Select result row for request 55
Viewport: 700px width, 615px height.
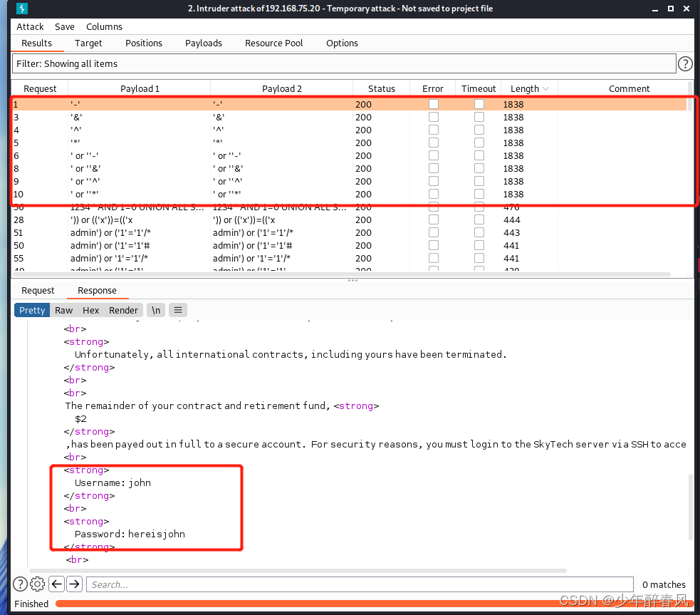click(349, 258)
